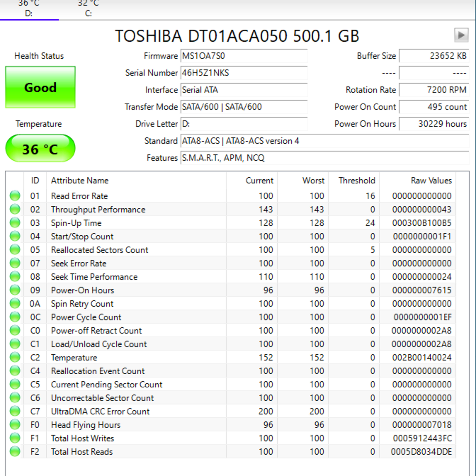Click the Power On Count value 495 count
This screenshot has height=476, width=476.
coord(434,107)
